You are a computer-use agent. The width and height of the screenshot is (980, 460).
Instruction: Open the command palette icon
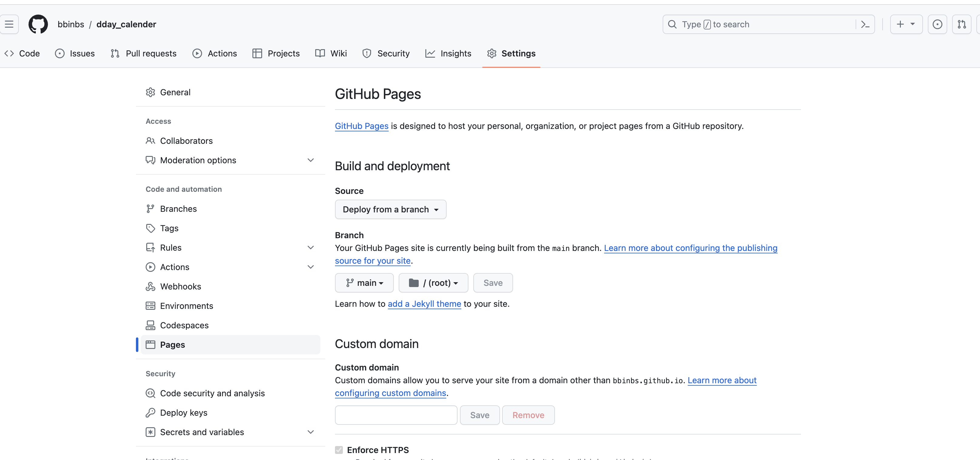coord(865,24)
